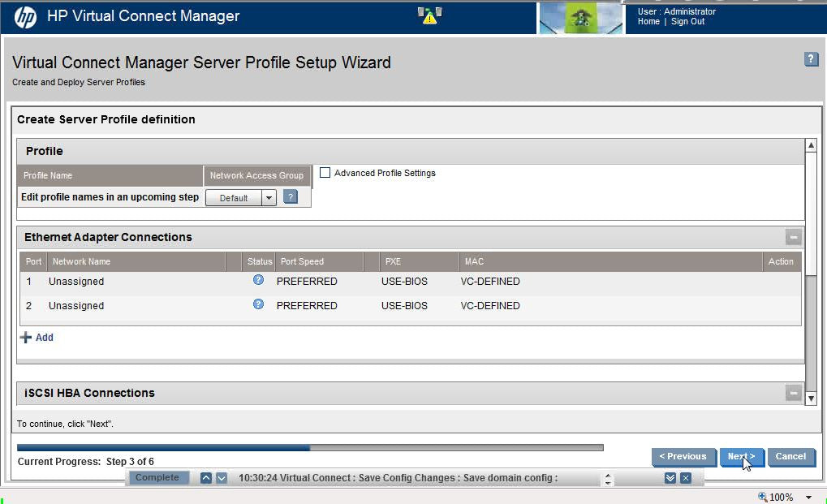Close the status message bar
Screen dimensions: 827x504
(686, 478)
